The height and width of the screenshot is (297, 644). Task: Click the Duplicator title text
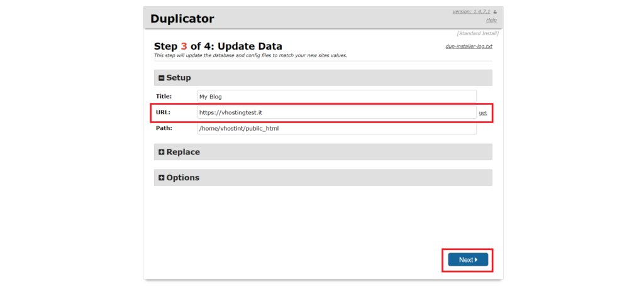coord(182,19)
